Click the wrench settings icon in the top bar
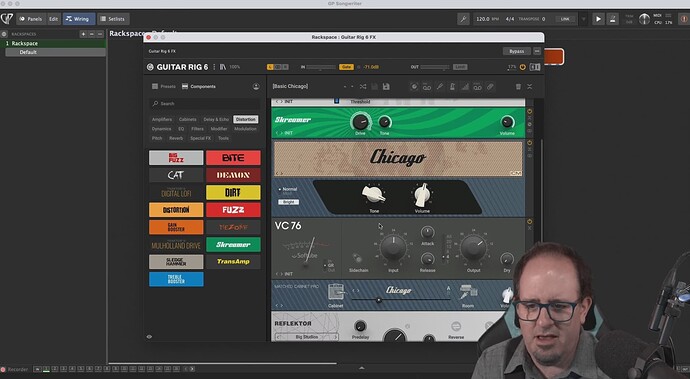 coord(463,19)
